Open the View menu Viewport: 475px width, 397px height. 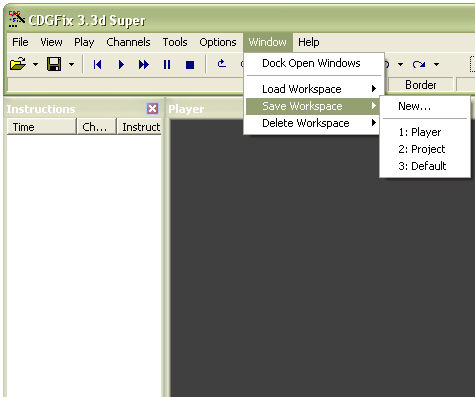[51, 42]
